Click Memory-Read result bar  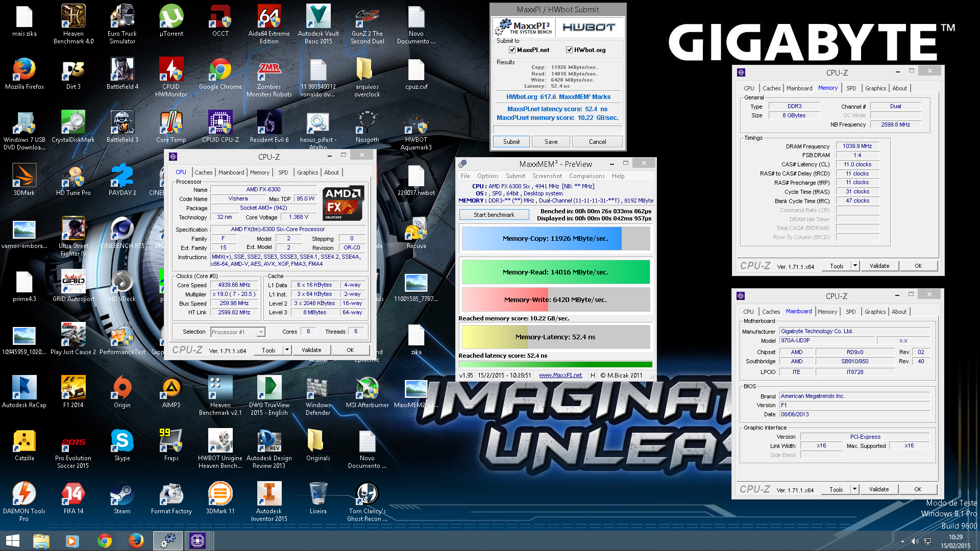click(556, 272)
